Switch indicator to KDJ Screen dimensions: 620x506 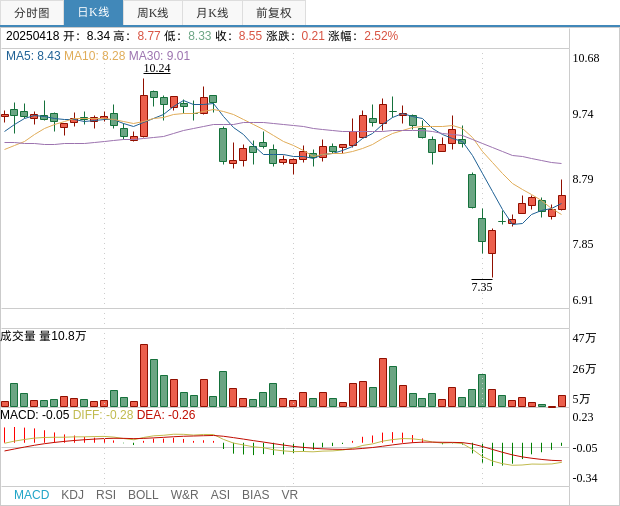pos(72,494)
